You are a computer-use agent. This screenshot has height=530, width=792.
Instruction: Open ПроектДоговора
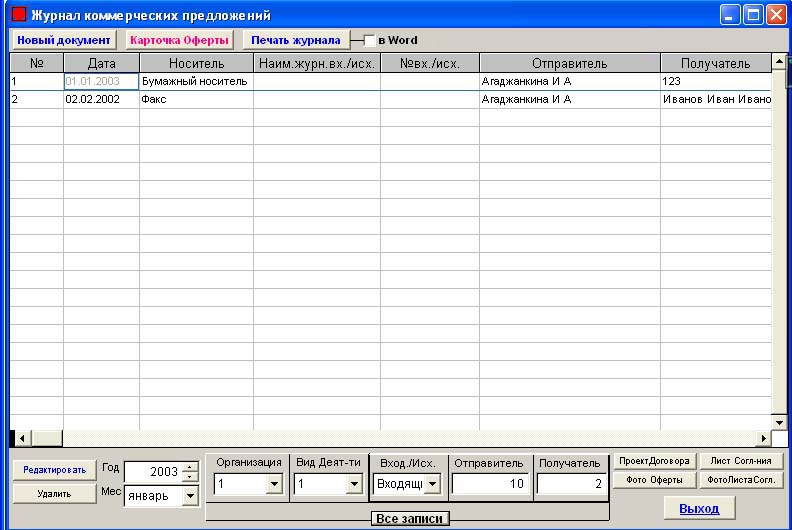(654, 461)
